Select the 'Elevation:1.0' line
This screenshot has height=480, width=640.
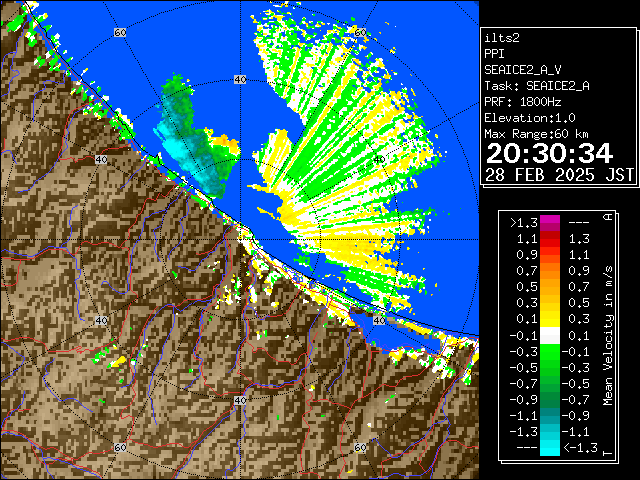(x=530, y=118)
